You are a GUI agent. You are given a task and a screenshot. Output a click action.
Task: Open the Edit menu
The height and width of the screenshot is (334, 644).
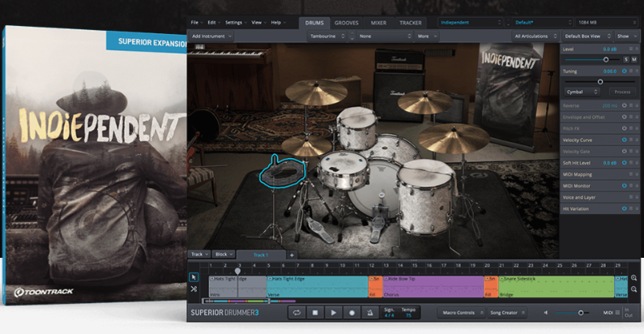tap(214, 23)
